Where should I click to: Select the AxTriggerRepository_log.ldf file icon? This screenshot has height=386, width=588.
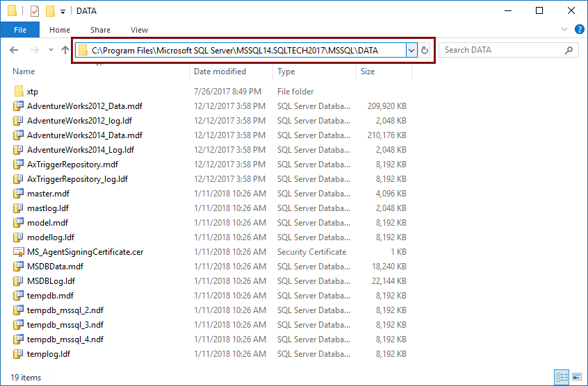pyautogui.click(x=18, y=179)
